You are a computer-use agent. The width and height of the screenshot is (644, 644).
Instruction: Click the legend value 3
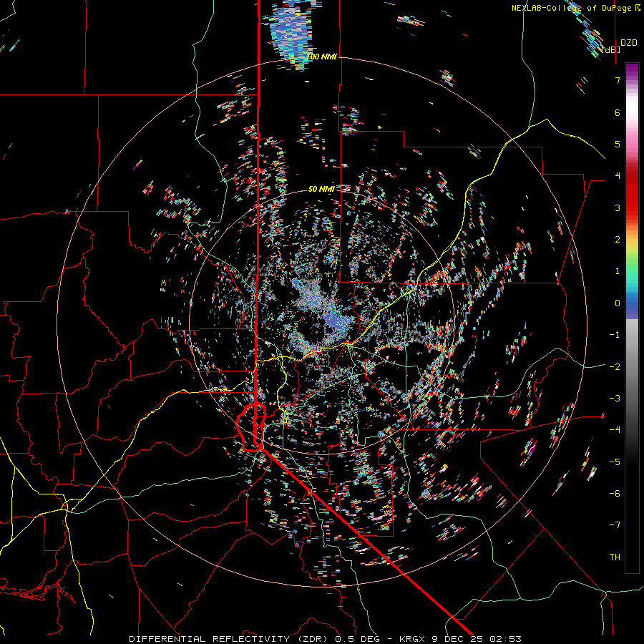click(x=618, y=208)
